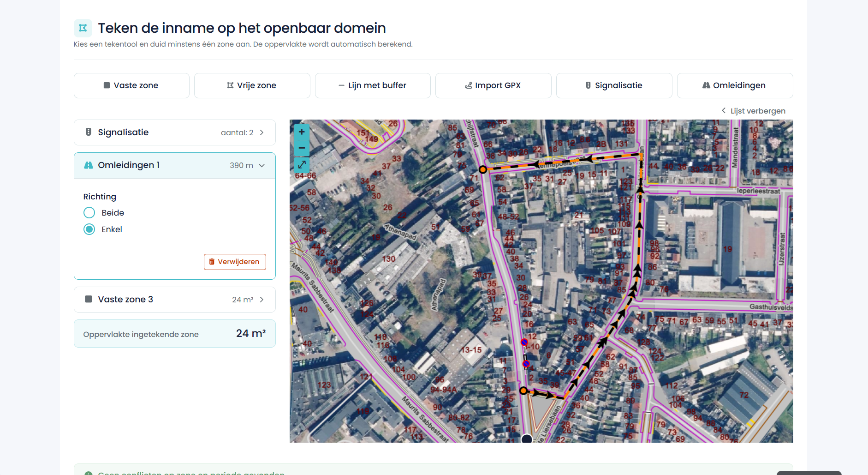Viewport: 868px width, 475px height.
Task: Zoom in on the map
Action: [x=302, y=132]
